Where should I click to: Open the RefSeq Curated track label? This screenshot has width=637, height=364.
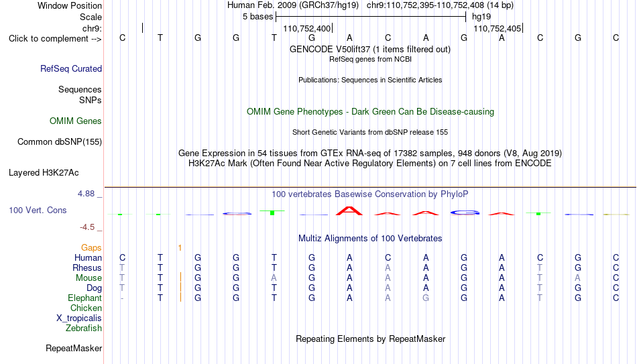coord(71,68)
